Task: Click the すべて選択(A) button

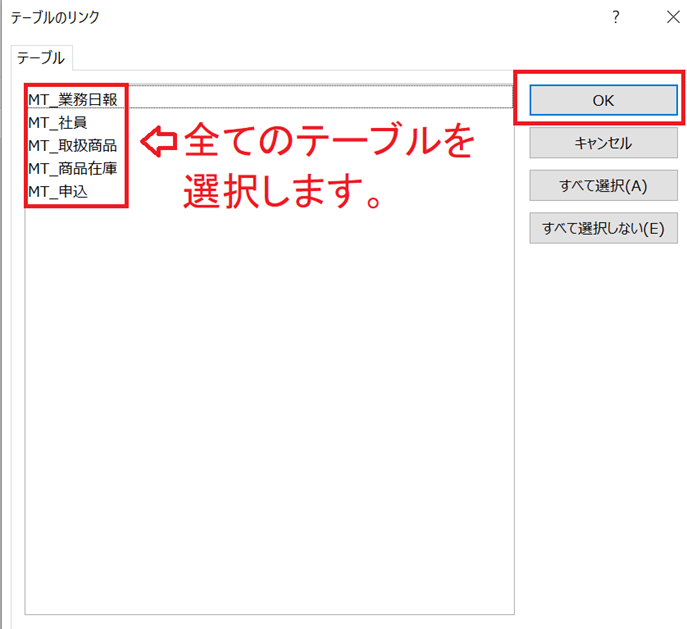Action: tap(602, 185)
